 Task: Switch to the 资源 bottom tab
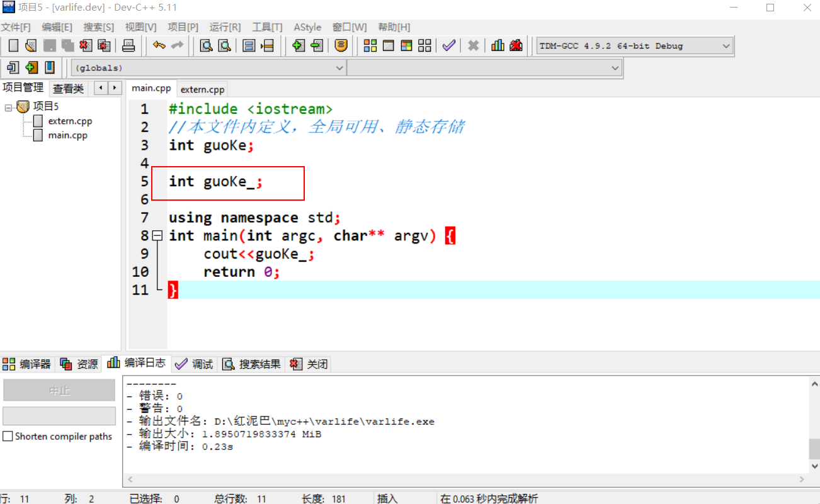point(79,364)
